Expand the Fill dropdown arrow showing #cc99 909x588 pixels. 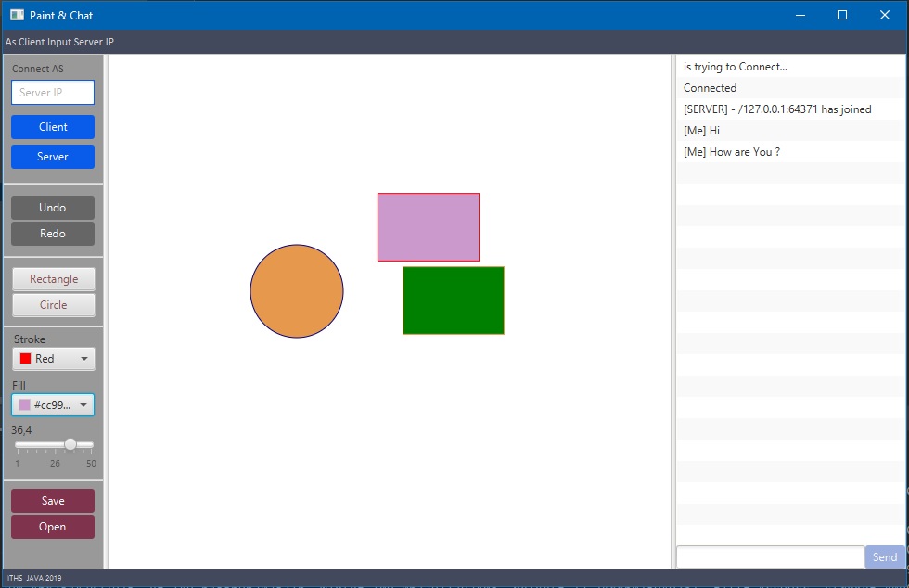[x=83, y=404]
